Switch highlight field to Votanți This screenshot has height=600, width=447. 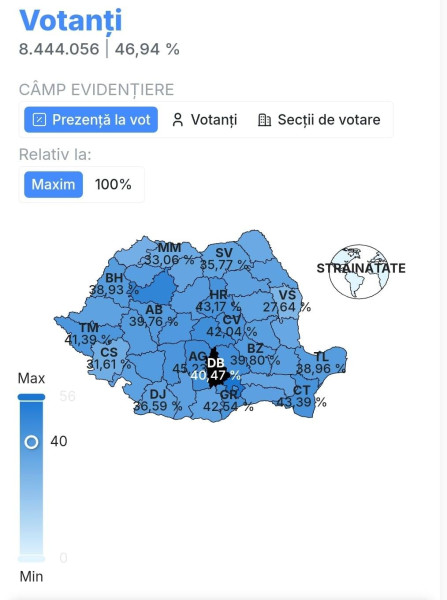pos(204,120)
